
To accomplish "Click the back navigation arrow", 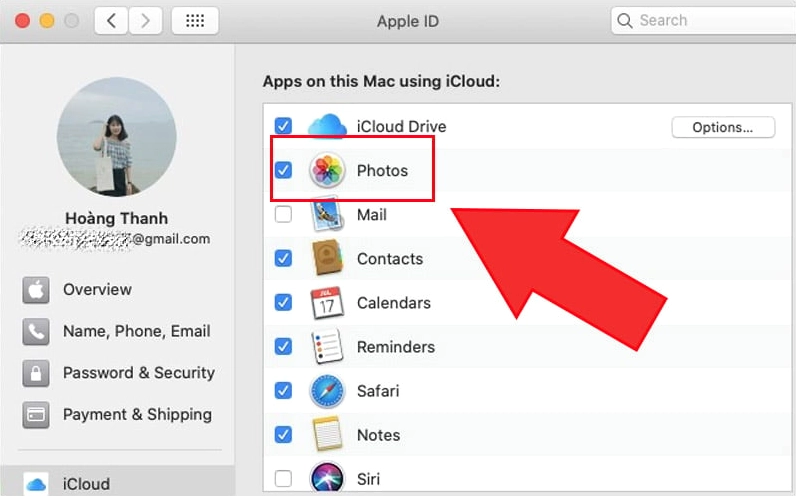I will (x=112, y=20).
